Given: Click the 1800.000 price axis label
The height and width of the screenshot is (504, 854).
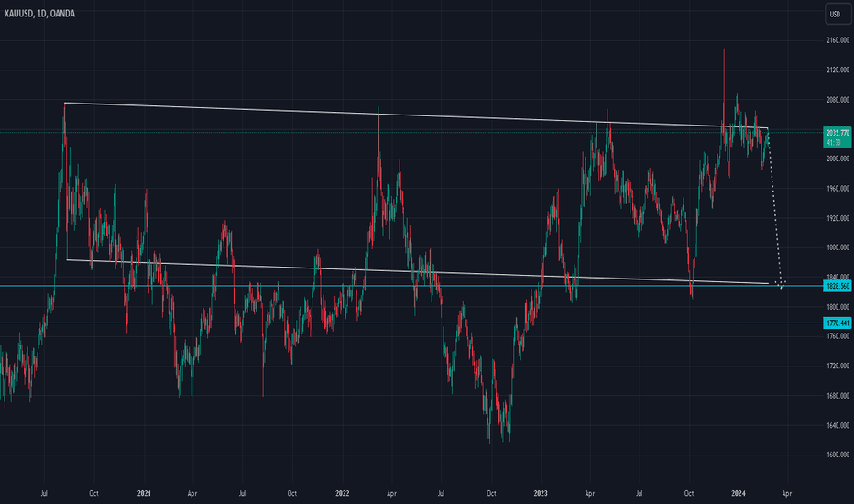Looking at the screenshot, I should pyautogui.click(x=838, y=307).
